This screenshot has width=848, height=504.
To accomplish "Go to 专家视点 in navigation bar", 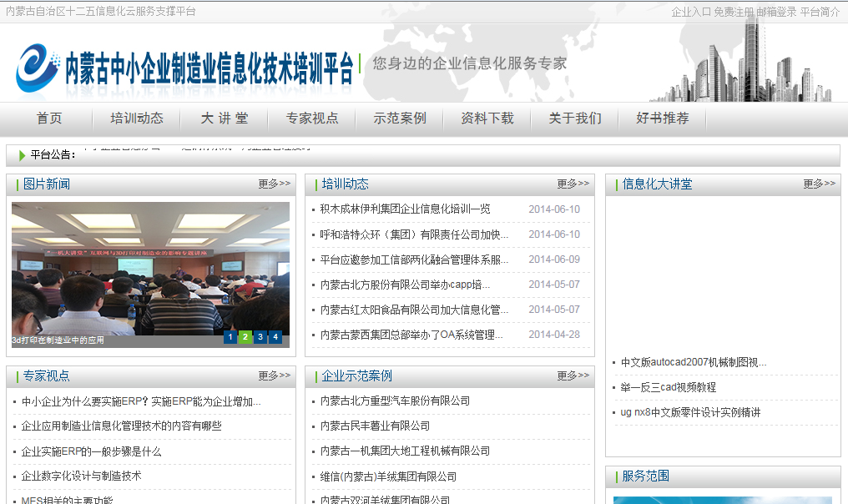I will (x=312, y=118).
